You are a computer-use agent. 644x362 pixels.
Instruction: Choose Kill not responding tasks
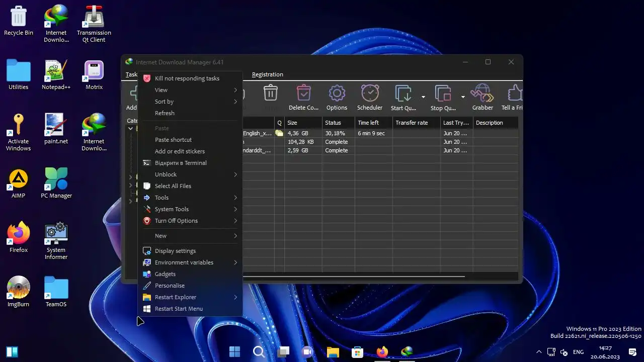click(190, 78)
